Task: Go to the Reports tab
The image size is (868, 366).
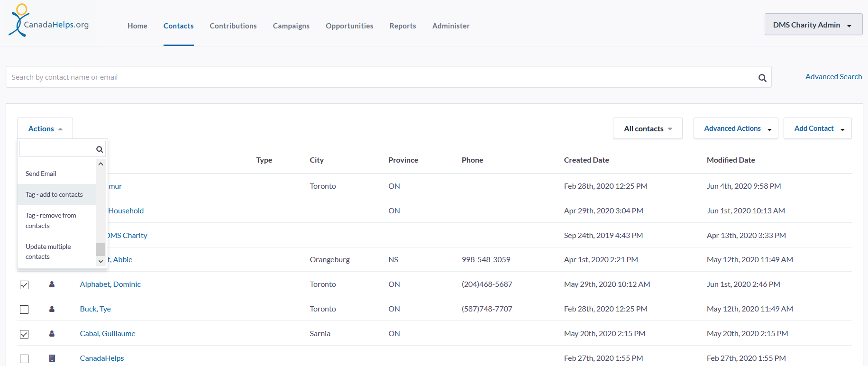Action: click(403, 26)
